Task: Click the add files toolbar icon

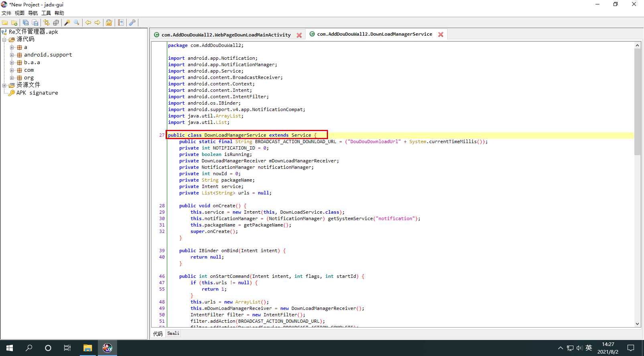Action: click(x=14, y=23)
